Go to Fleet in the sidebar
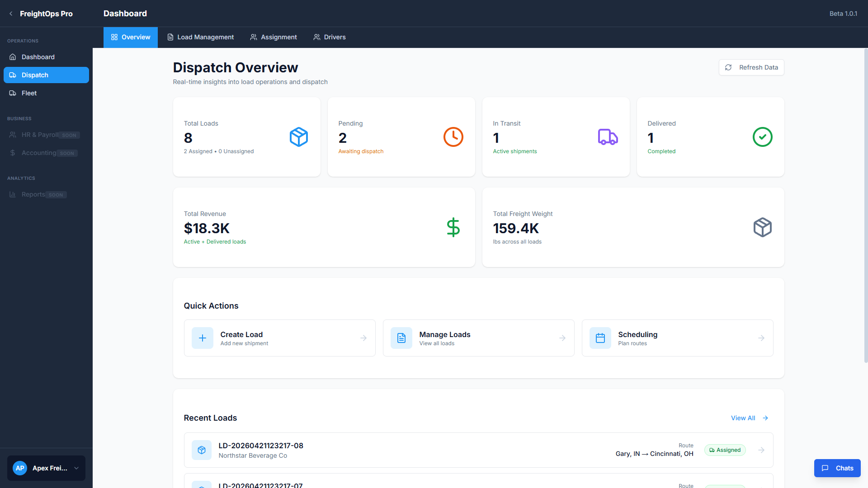Image resolution: width=868 pixels, height=488 pixels. [29, 93]
